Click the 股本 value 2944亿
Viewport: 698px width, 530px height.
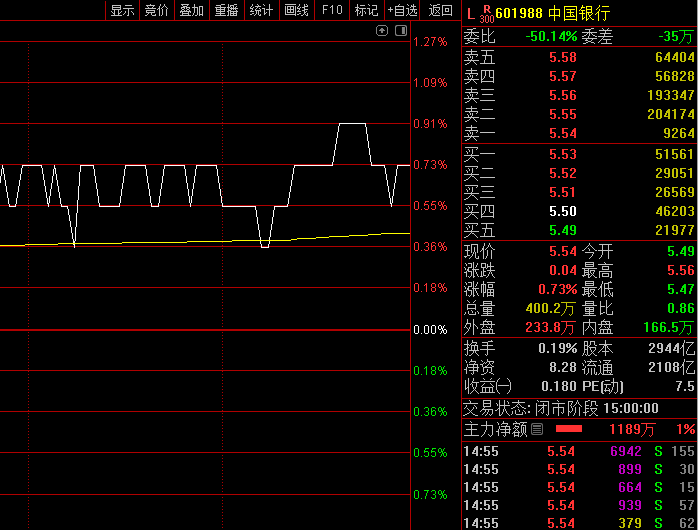[671, 348]
